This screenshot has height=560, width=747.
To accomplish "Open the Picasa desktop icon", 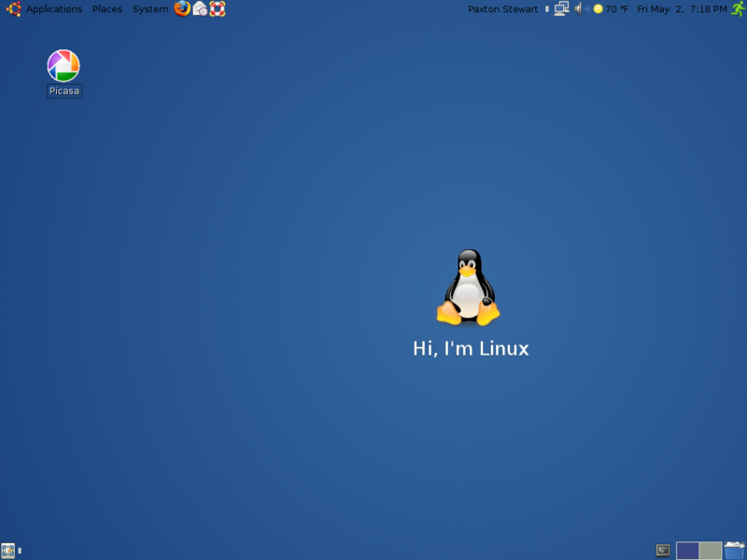I will 63,65.
